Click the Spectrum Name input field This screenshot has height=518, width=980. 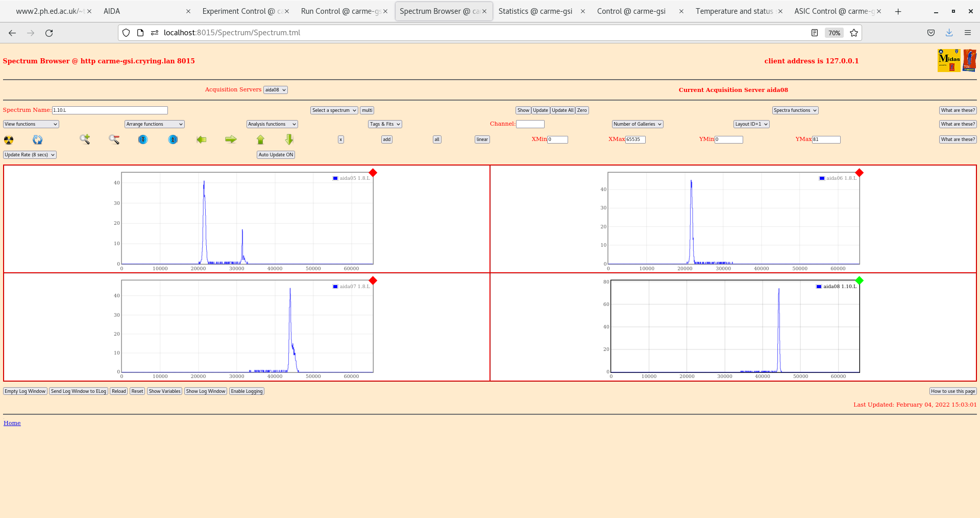point(110,110)
